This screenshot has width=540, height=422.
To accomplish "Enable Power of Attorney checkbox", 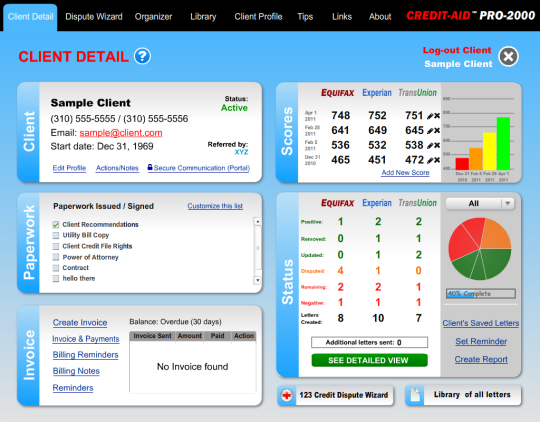I will [55, 257].
